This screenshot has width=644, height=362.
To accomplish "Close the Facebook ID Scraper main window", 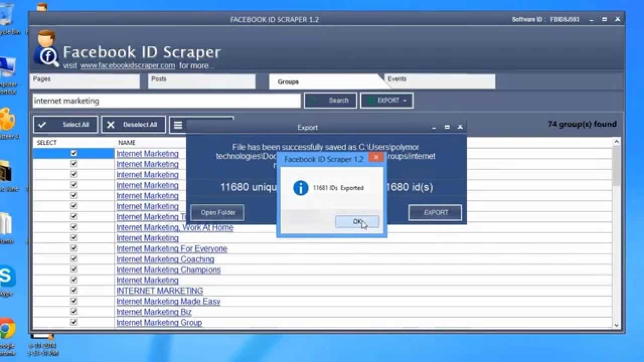I will [617, 19].
